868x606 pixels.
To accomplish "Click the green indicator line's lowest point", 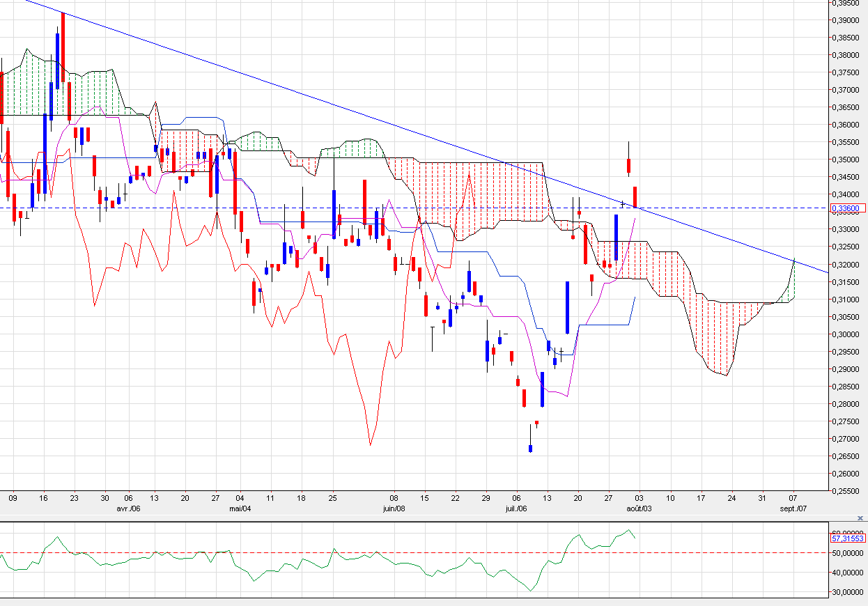I will coord(530,591).
